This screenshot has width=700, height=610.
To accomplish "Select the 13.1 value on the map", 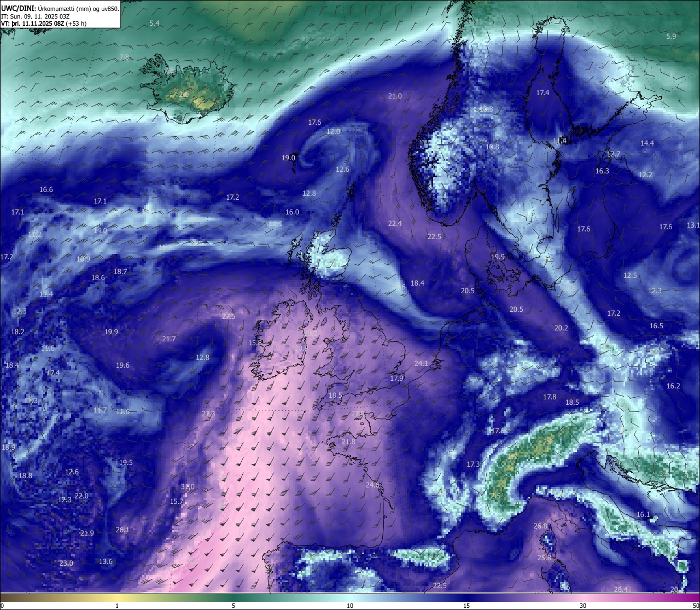I will tap(693, 225).
